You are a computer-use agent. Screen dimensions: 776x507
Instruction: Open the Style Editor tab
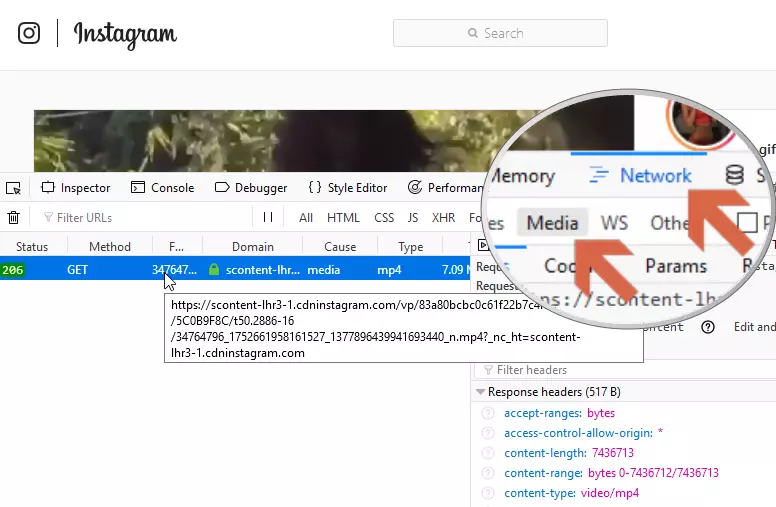coord(347,188)
